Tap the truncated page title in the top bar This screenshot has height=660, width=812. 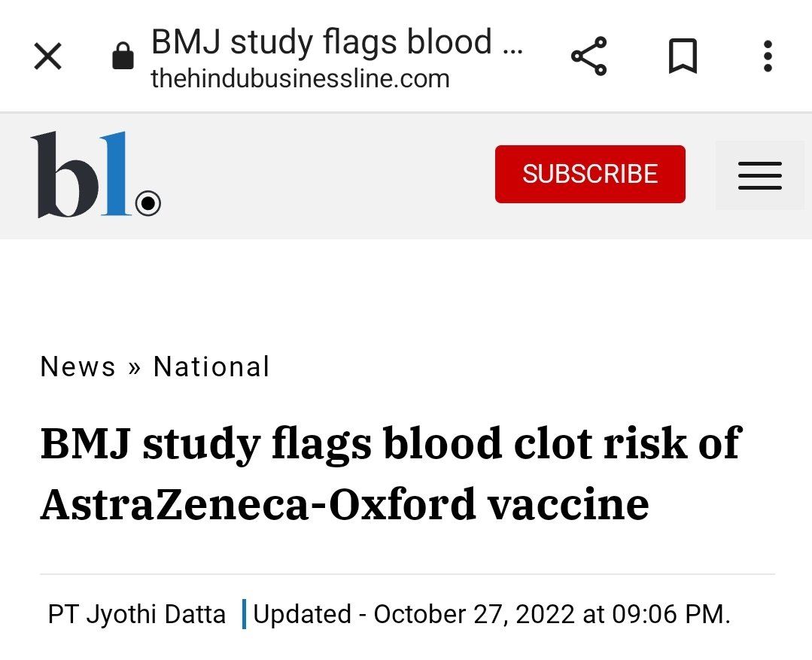[x=337, y=42]
